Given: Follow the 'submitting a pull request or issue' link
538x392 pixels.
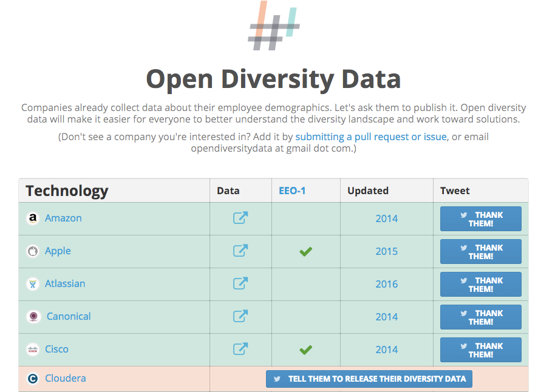Looking at the screenshot, I should click(371, 137).
